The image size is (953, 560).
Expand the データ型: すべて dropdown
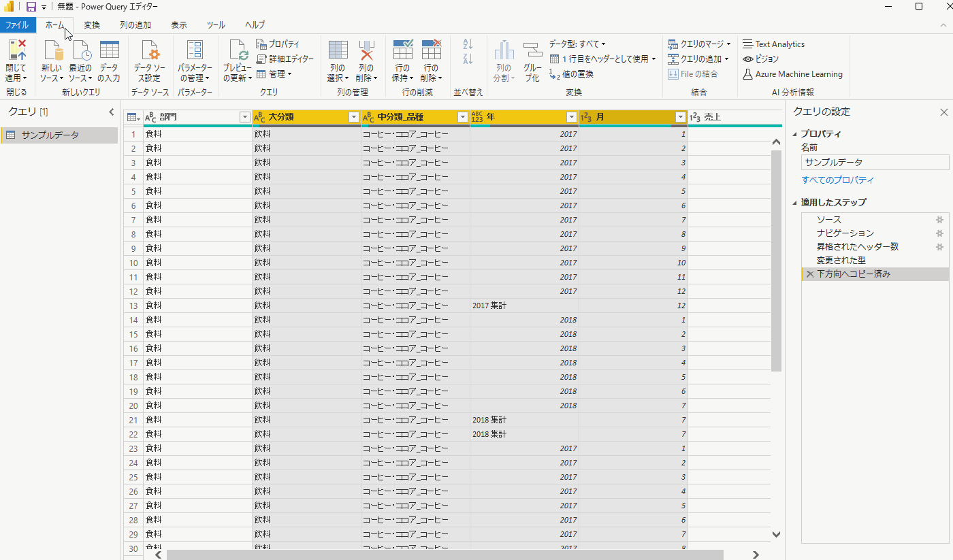click(577, 44)
